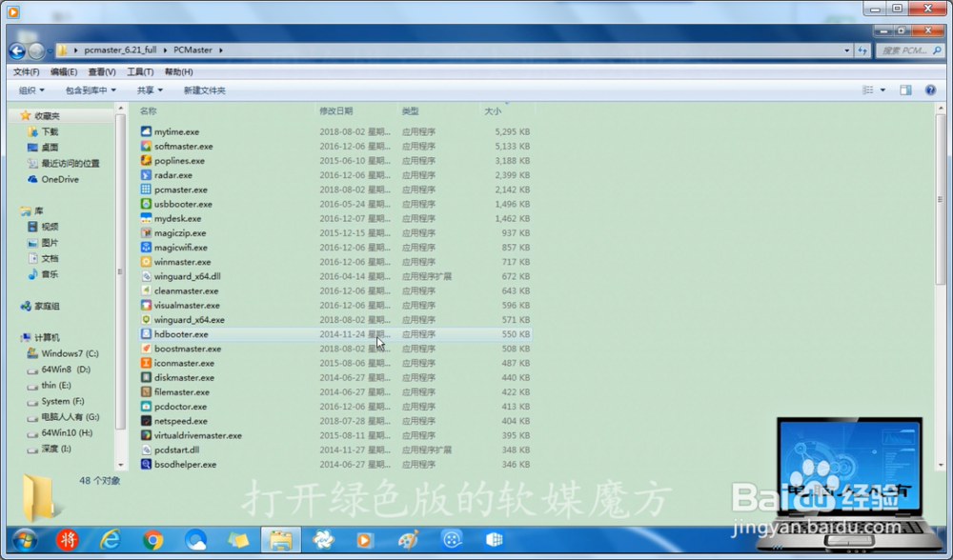This screenshot has width=953, height=560.
Task: Click the radar.exe icon
Action: (146, 175)
